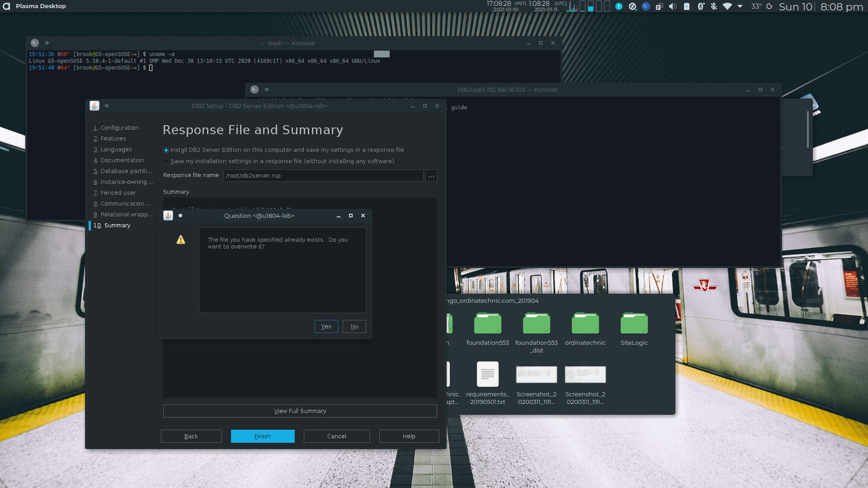The width and height of the screenshot is (868, 488).
Task: Cancel the DB2 Setup wizard
Action: click(337, 436)
